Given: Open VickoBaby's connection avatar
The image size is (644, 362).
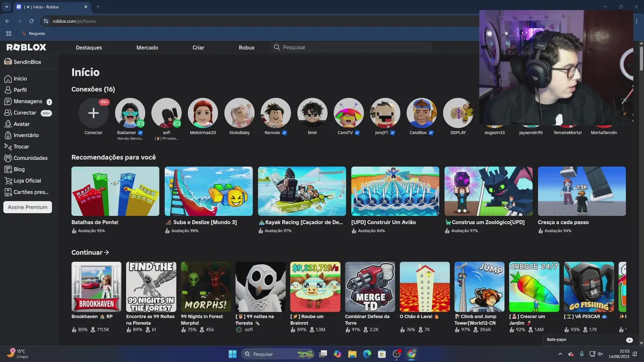Looking at the screenshot, I should (x=239, y=113).
